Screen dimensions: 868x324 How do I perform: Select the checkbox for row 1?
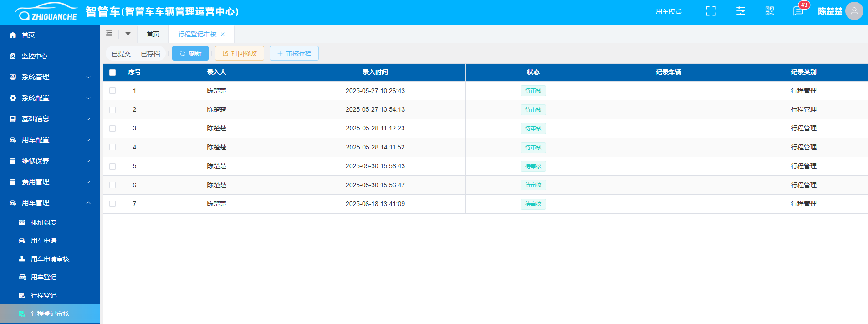tap(112, 91)
